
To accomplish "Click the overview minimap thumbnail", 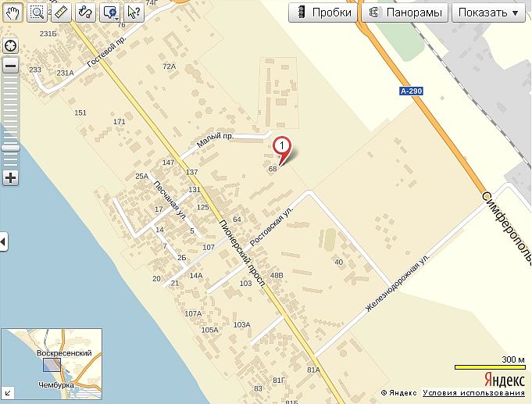I will coord(52,363).
